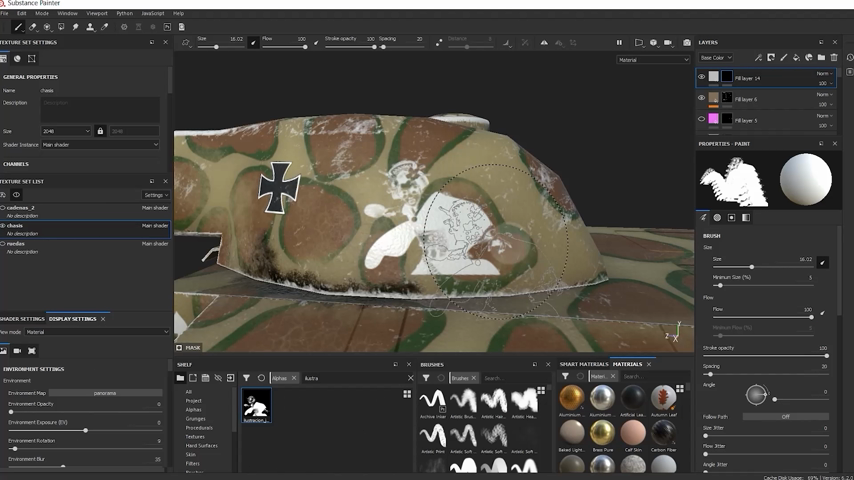Select the Eraser tool
The image size is (854, 480).
[x=33, y=27]
